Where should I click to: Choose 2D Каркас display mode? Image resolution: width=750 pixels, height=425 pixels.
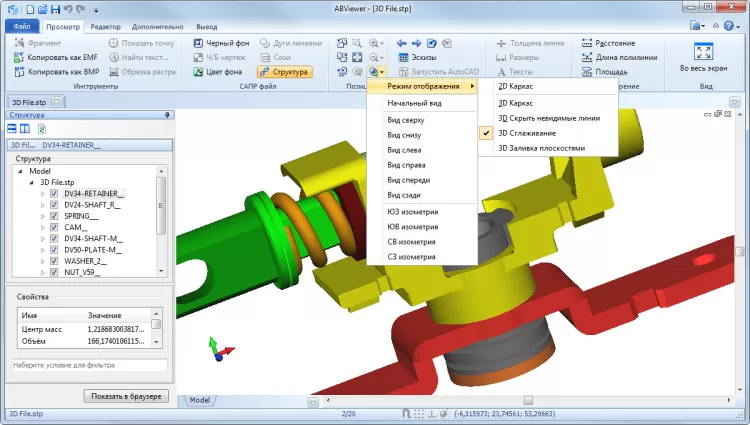pos(549,87)
